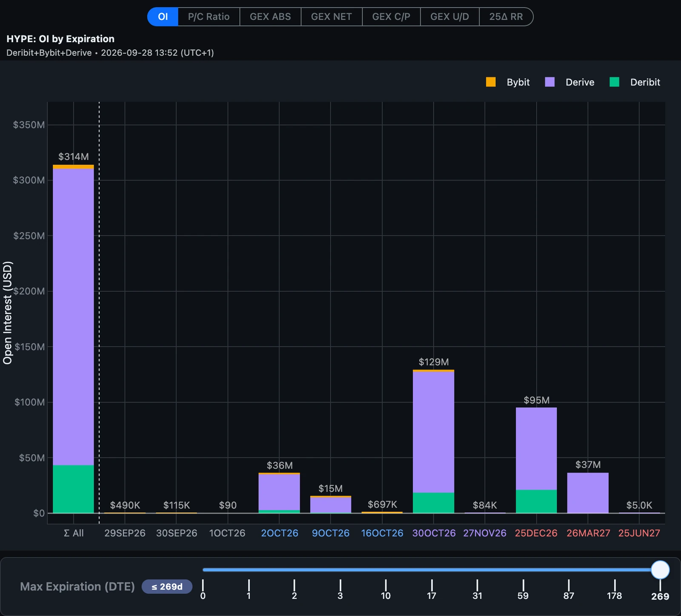
Task: Click the 30OCT26 expiration label
Action: (434, 533)
